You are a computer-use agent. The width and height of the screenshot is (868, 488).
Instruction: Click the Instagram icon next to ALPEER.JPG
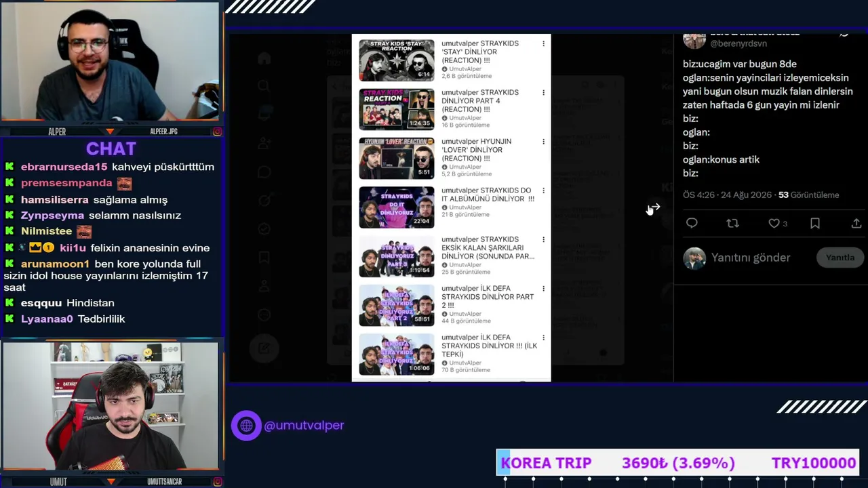(217, 131)
